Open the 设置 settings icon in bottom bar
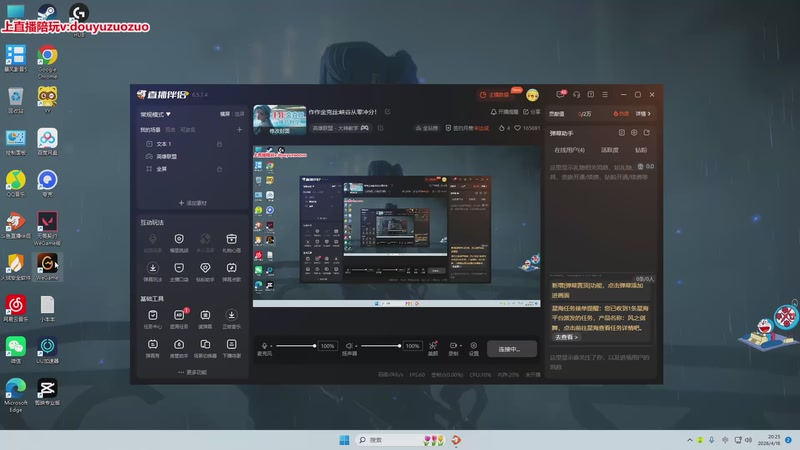Image resolution: width=800 pixels, height=450 pixels. click(473, 345)
